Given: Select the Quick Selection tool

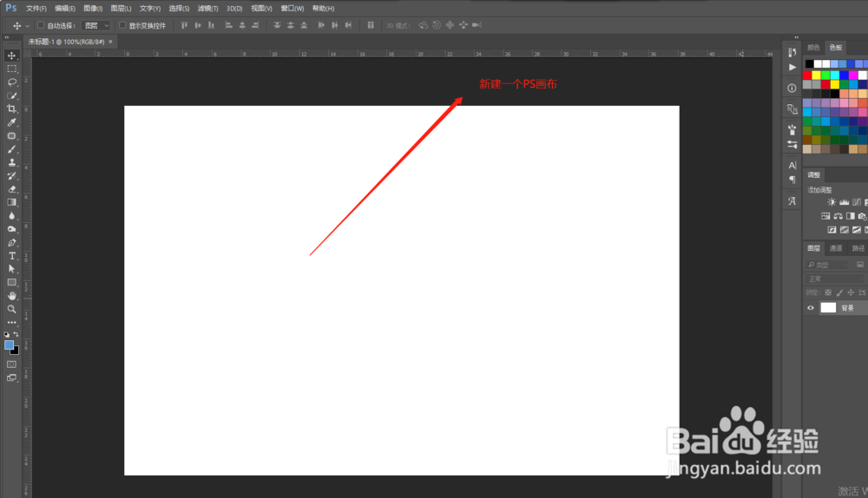Looking at the screenshot, I should point(11,95).
